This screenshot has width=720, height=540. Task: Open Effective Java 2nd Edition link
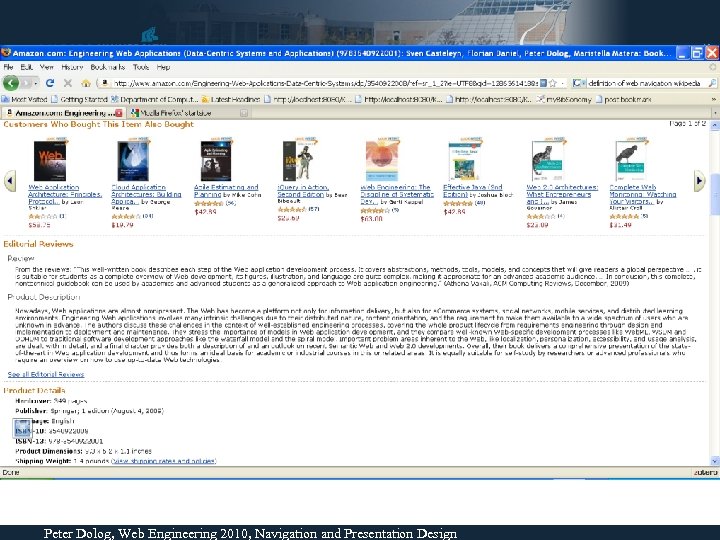point(472,191)
